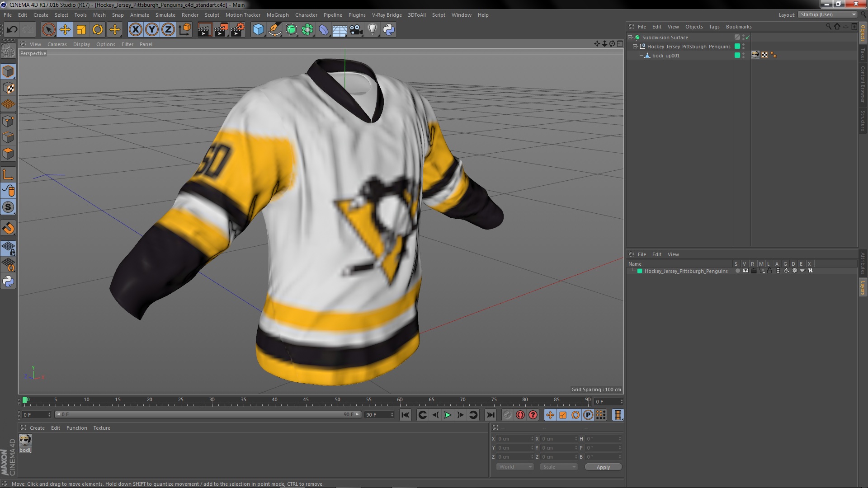
Task: Toggle the Y axis lock
Action: (x=152, y=30)
